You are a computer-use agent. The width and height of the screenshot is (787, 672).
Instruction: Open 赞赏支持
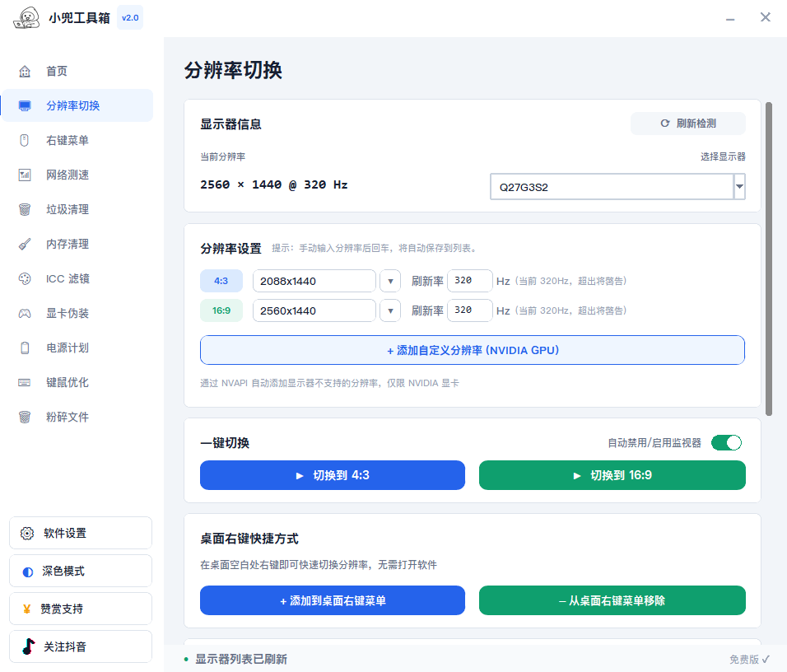pos(81,609)
